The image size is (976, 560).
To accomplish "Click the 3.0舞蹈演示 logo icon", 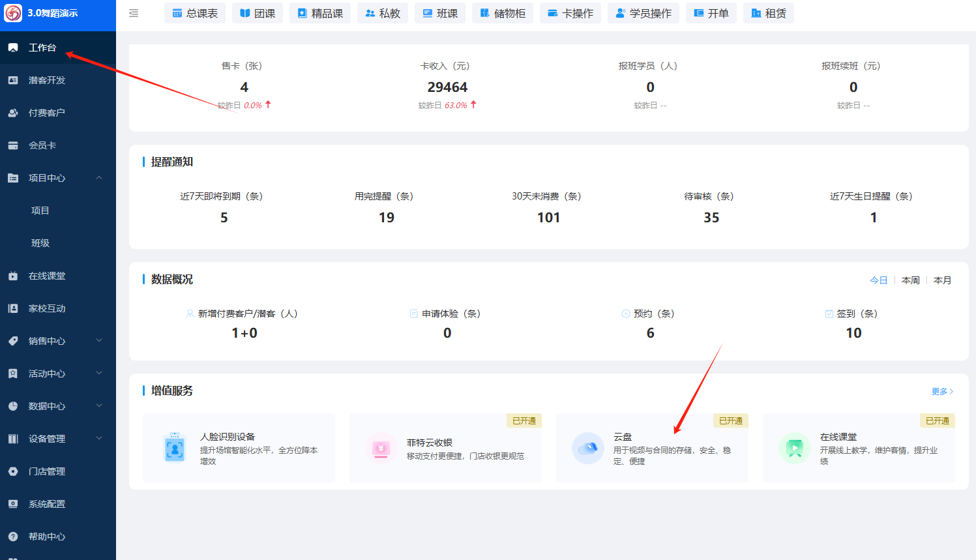I will click(x=13, y=13).
